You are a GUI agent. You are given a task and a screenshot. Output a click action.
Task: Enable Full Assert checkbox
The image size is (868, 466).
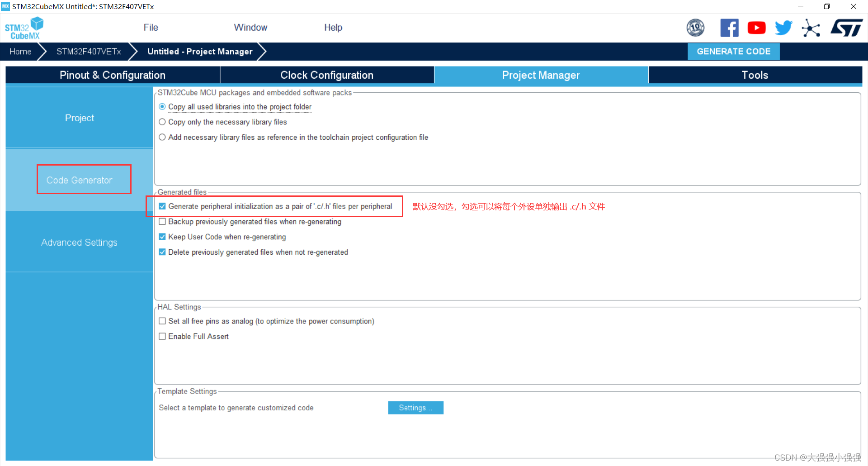(162, 337)
